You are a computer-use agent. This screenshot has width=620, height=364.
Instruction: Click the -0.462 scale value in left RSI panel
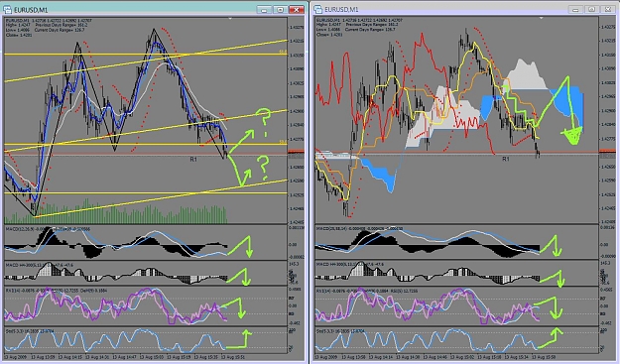click(x=295, y=323)
